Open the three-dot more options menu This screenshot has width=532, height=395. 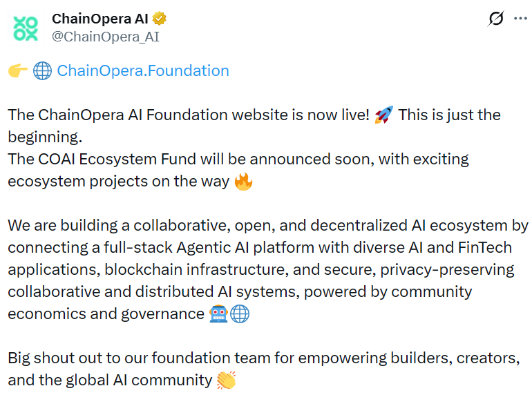[520, 19]
